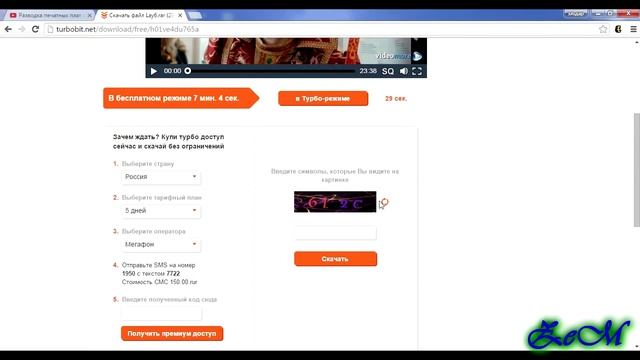Click the page icon in the address bar

tap(51, 29)
